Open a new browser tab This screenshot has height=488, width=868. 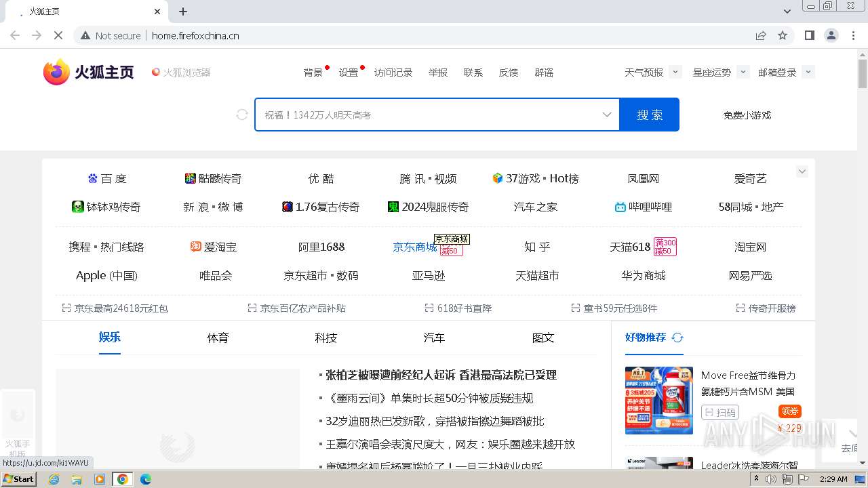pyautogui.click(x=183, y=12)
